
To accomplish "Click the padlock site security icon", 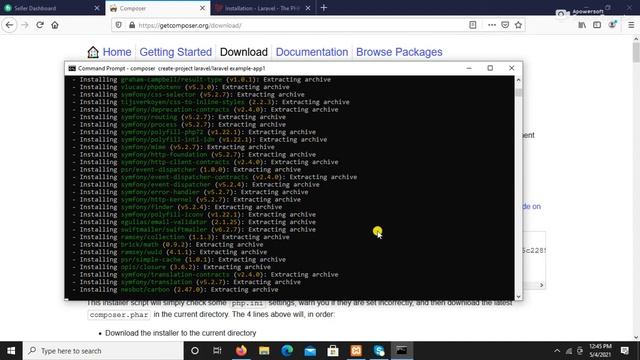I will pyautogui.click(x=132, y=25).
